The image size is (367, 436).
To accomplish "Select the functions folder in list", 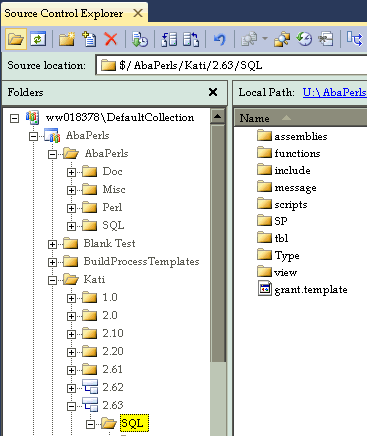I will click(x=297, y=153).
